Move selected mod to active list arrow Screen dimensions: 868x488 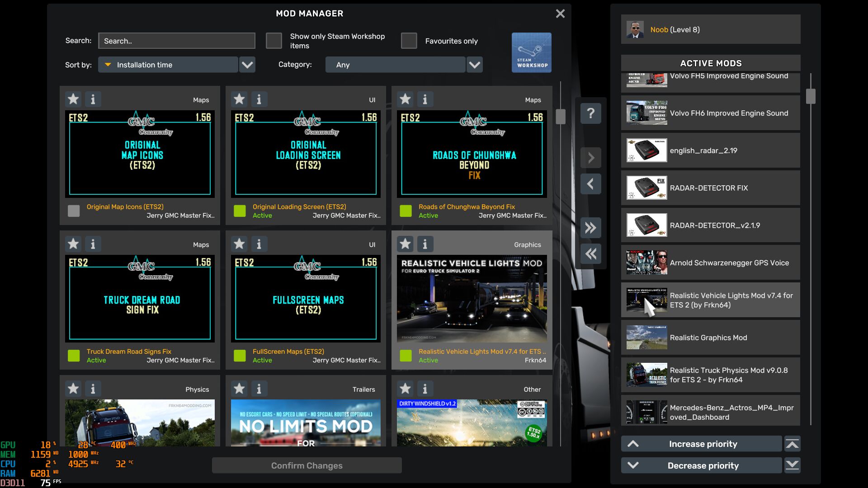pos(590,158)
